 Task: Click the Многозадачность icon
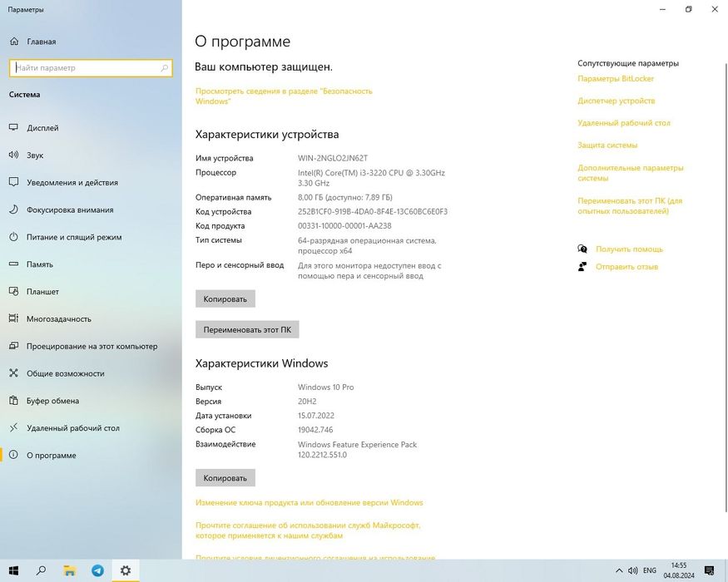tap(13, 318)
